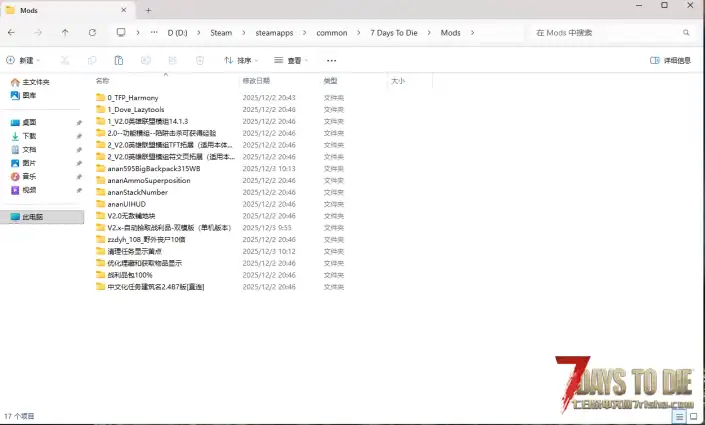
Task: Open the D (D:) drive breadcrumb
Action: [178, 33]
